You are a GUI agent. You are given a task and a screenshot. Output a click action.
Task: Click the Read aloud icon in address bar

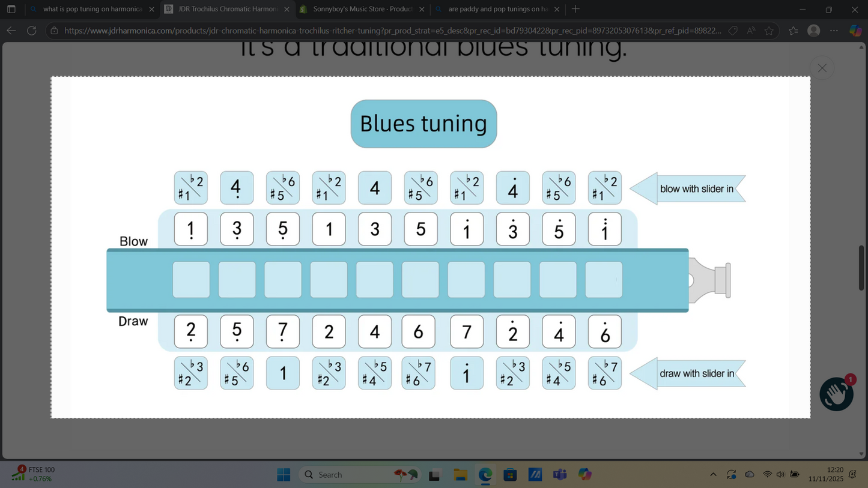click(751, 31)
